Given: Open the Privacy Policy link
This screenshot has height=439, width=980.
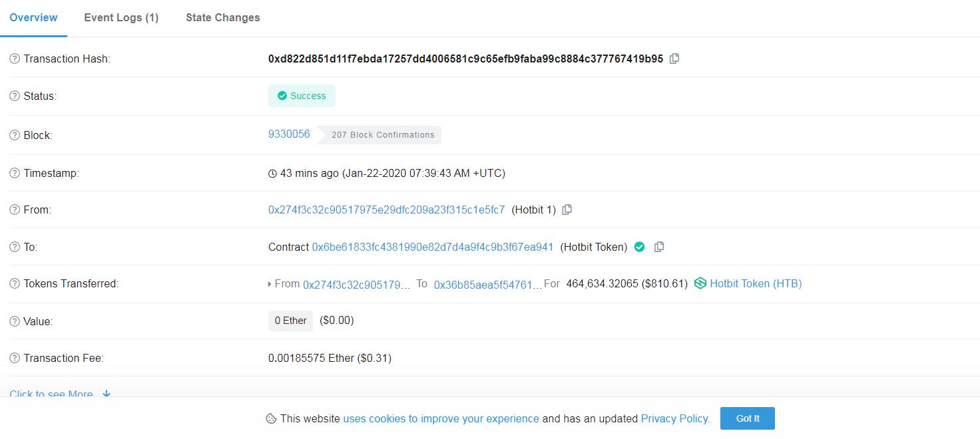Looking at the screenshot, I should coord(675,418).
